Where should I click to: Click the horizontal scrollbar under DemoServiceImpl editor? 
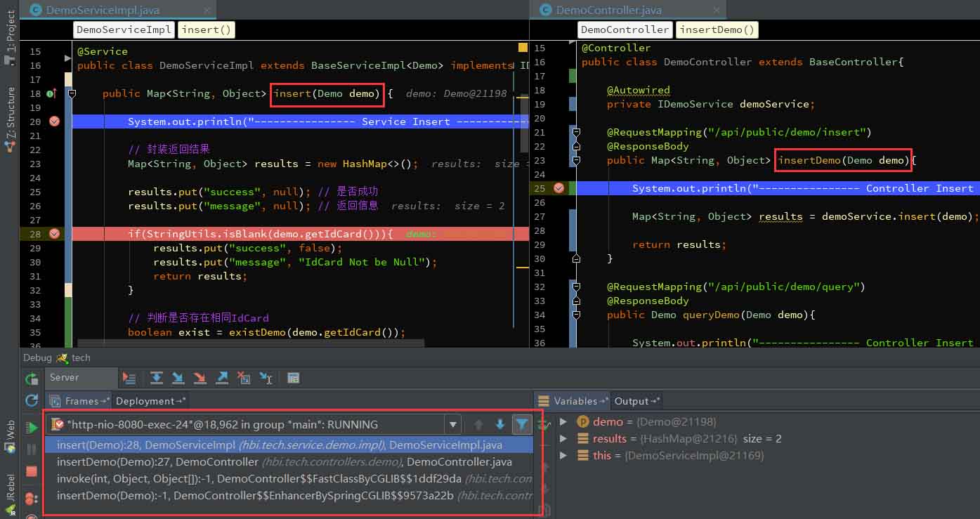click(x=251, y=343)
